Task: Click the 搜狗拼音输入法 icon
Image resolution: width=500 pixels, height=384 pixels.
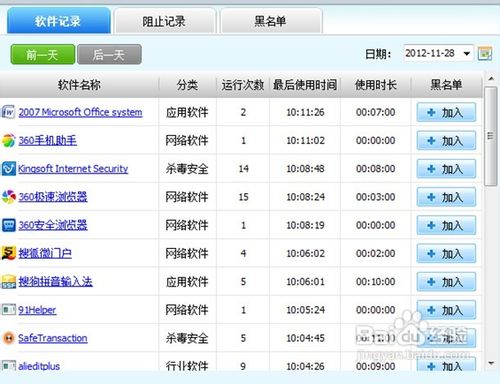Action: click(8, 282)
